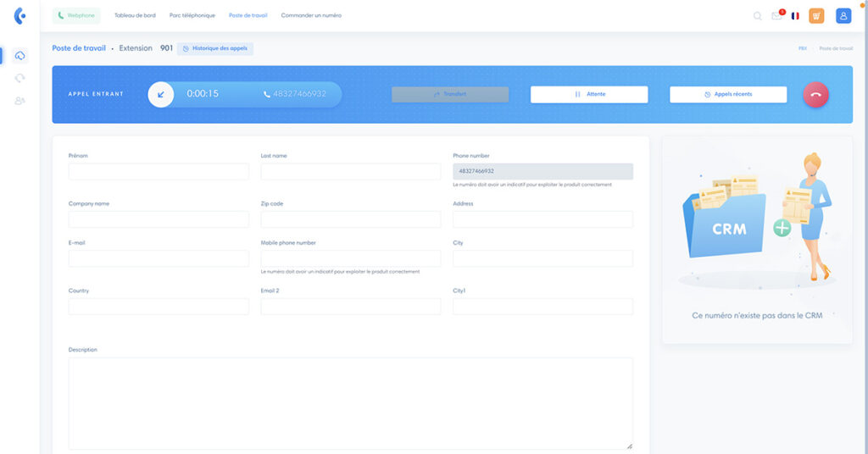Click the search magnifier icon
868x454 pixels.
click(x=758, y=15)
